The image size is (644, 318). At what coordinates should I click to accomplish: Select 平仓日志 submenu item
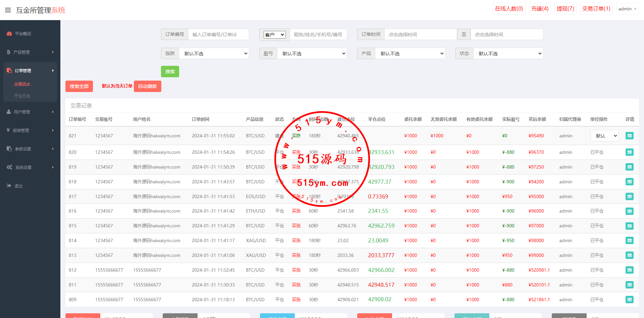tap(22, 96)
